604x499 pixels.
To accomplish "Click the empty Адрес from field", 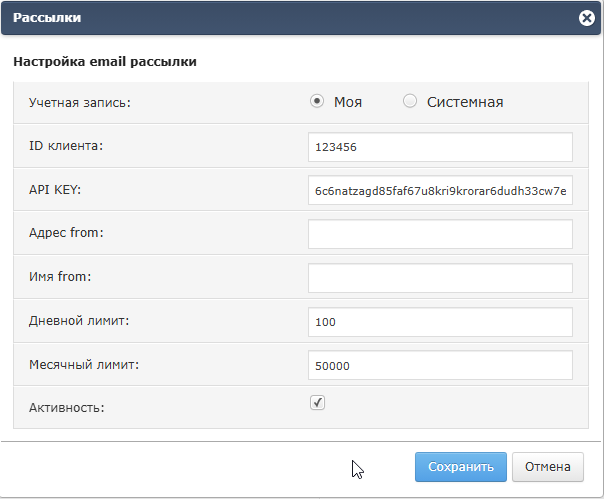I will pos(440,234).
